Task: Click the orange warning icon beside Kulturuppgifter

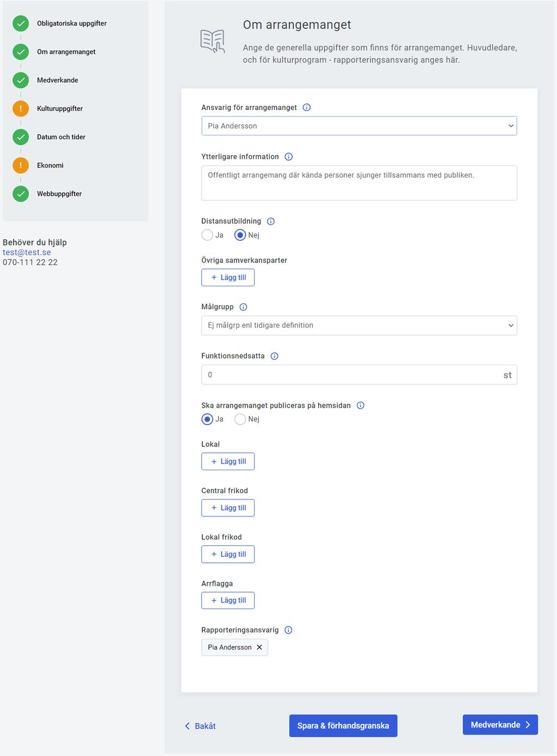Action: [21, 108]
